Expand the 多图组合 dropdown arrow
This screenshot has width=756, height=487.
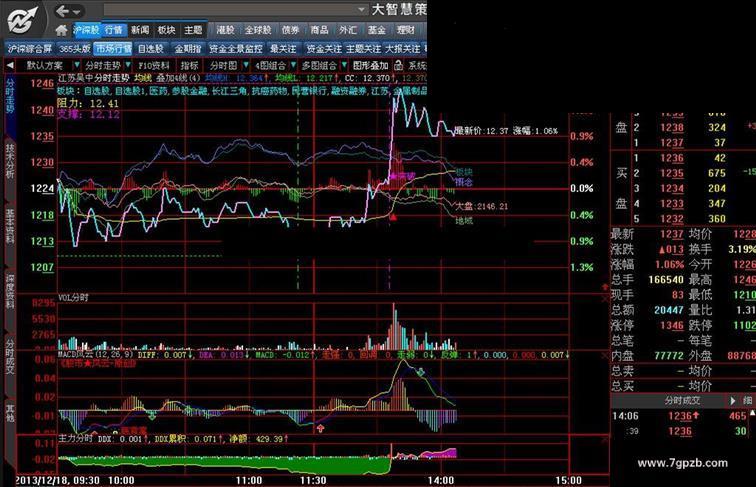344,65
